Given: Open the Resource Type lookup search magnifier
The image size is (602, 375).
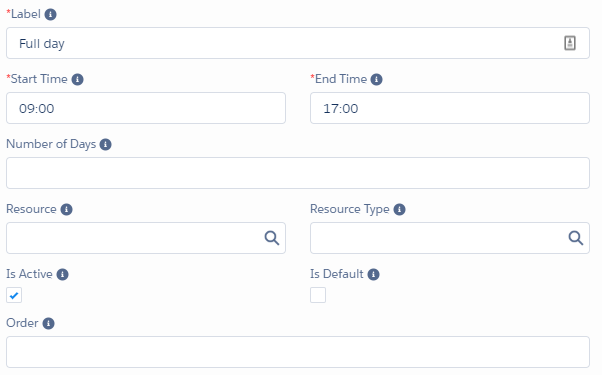Looking at the screenshot, I should (576, 238).
